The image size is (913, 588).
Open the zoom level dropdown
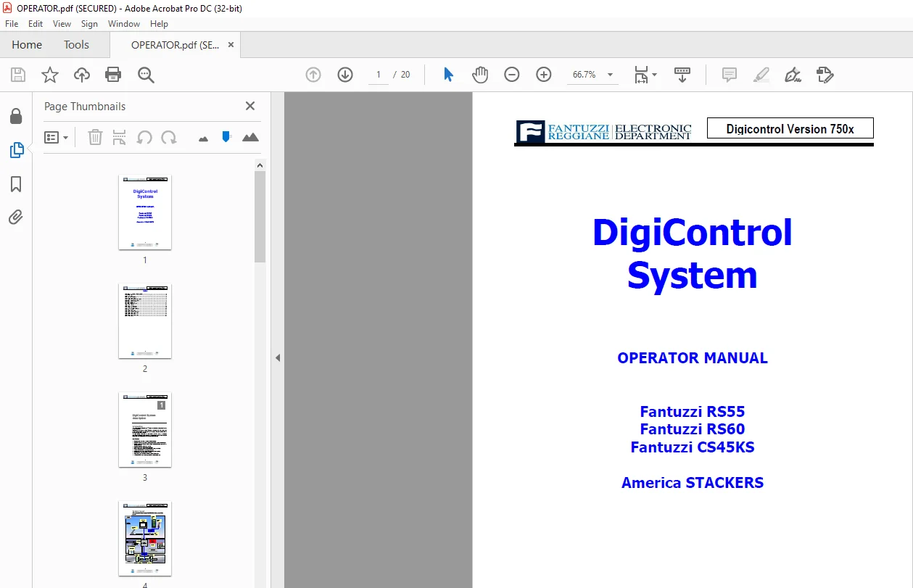(610, 75)
